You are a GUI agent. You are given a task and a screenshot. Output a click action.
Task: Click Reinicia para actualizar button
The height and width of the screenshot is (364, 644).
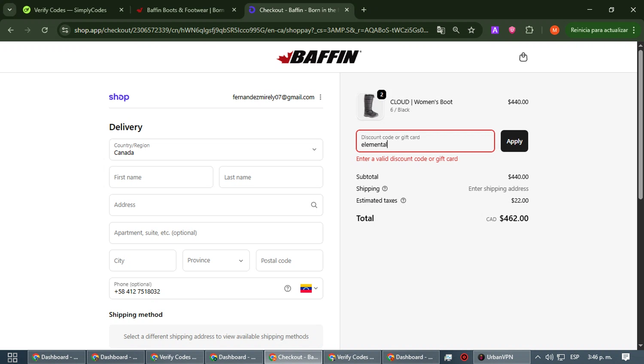(x=599, y=30)
